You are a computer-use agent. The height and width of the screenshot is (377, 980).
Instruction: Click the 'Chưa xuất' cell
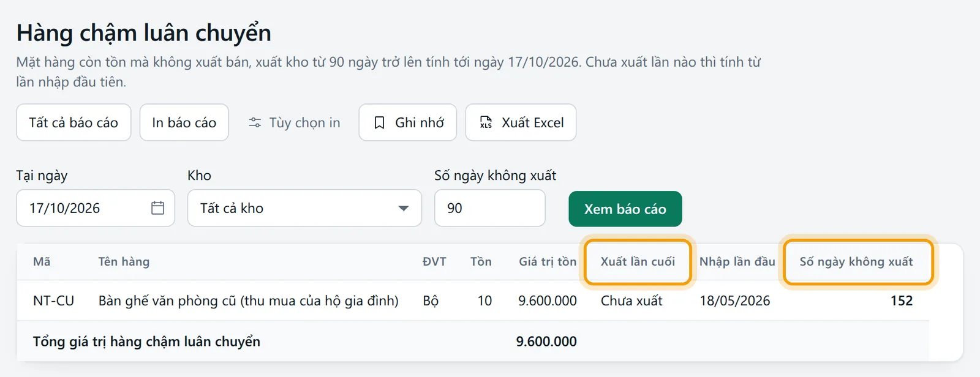pyautogui.click(x=631, y=300)
